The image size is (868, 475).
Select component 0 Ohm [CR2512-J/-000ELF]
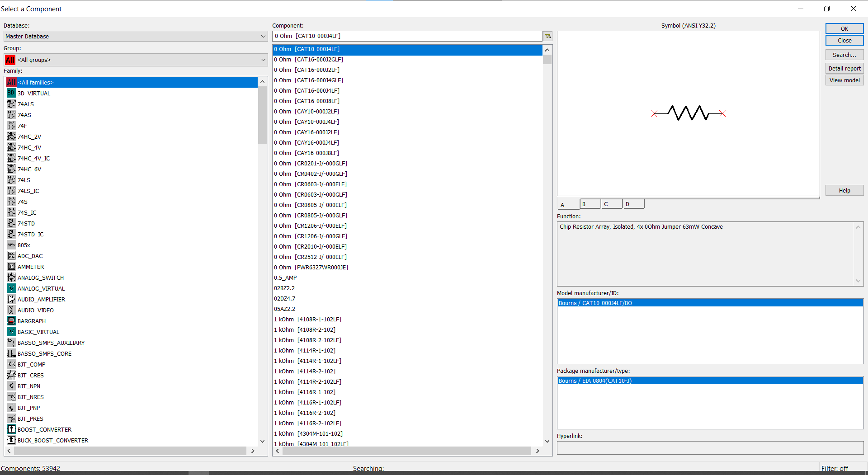(407, 257)
